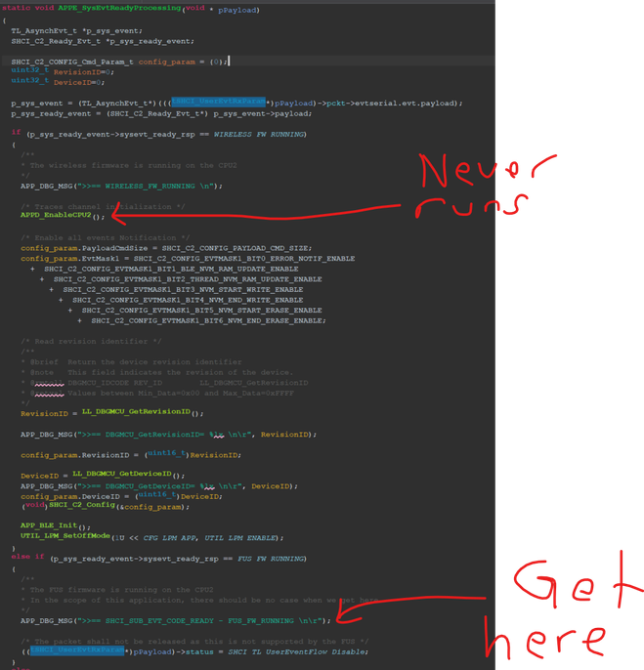Click config_param.RevisionID = (uint16_t)RevisionID line
This screenshot has height=670, width=644.
click(x=131, y=455)
